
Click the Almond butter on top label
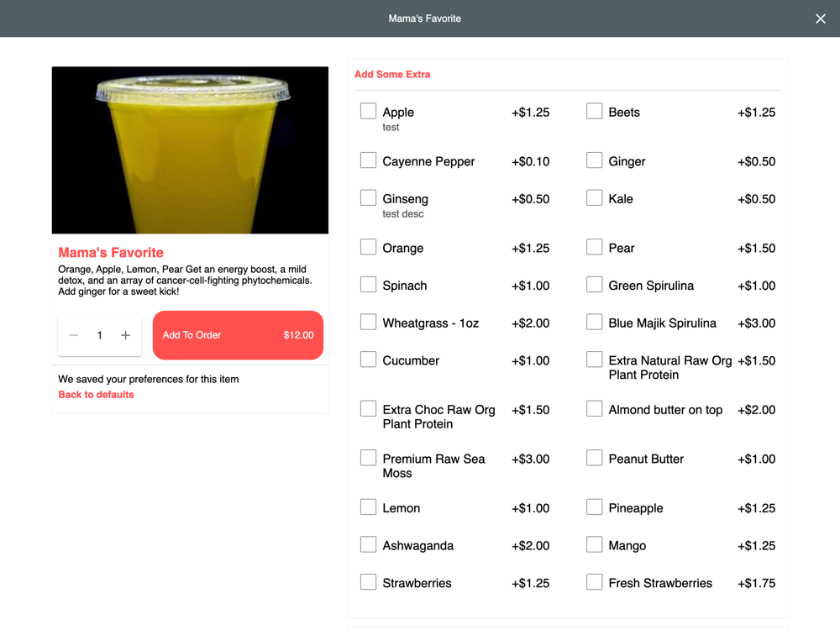[665, 411]
